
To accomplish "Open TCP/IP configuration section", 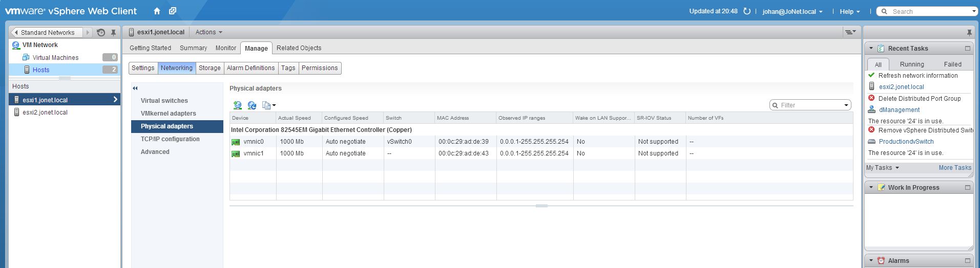I will coord(170,139).
